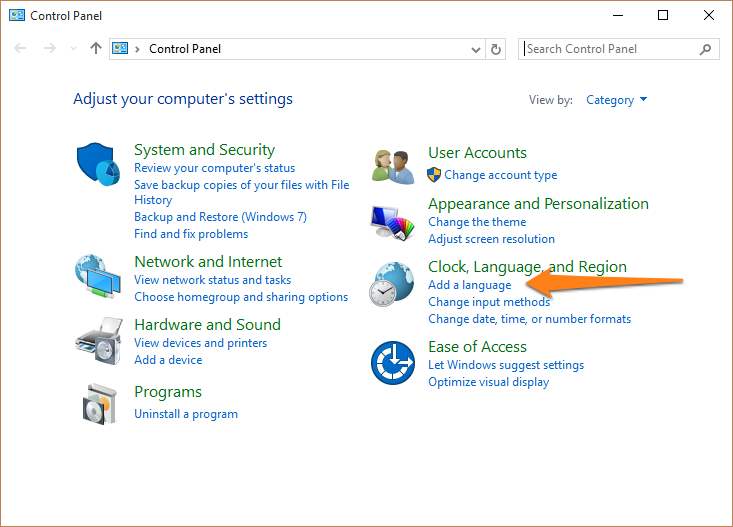
Task: Click Appearance and Personalization monitor icon
Action: pyautogui.click(x=393, y=223)
